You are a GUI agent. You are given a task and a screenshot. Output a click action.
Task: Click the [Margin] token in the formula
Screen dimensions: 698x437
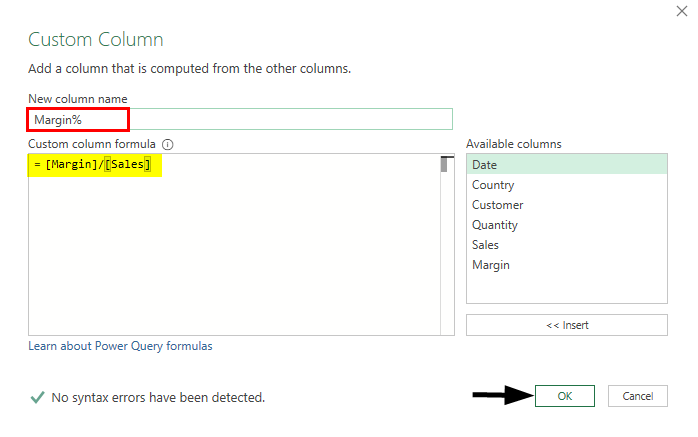click(70, 165)
